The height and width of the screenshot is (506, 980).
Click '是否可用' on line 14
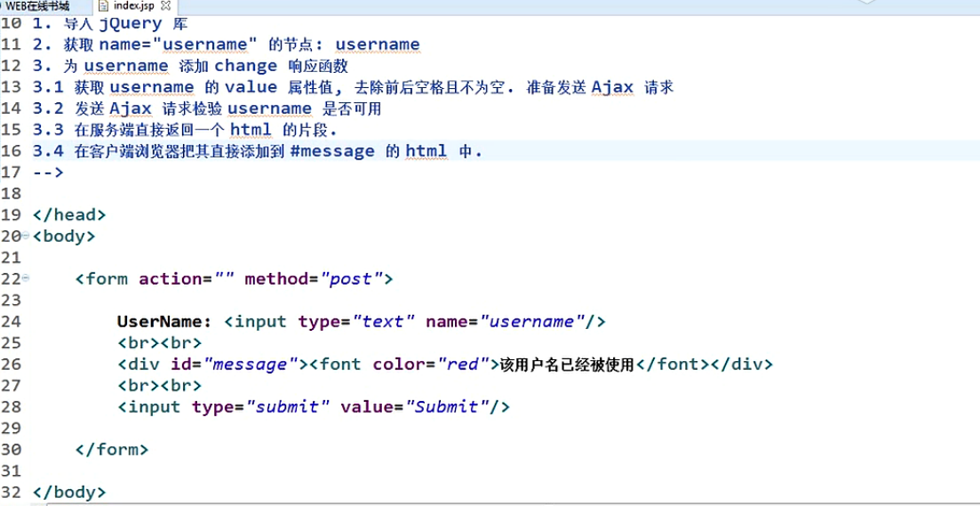click(352, 108)
